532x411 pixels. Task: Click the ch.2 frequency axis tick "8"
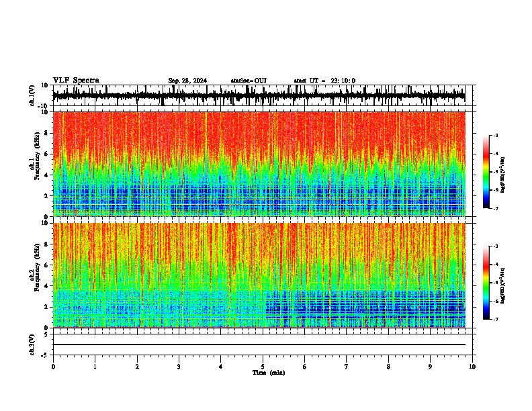click(47, 244)
